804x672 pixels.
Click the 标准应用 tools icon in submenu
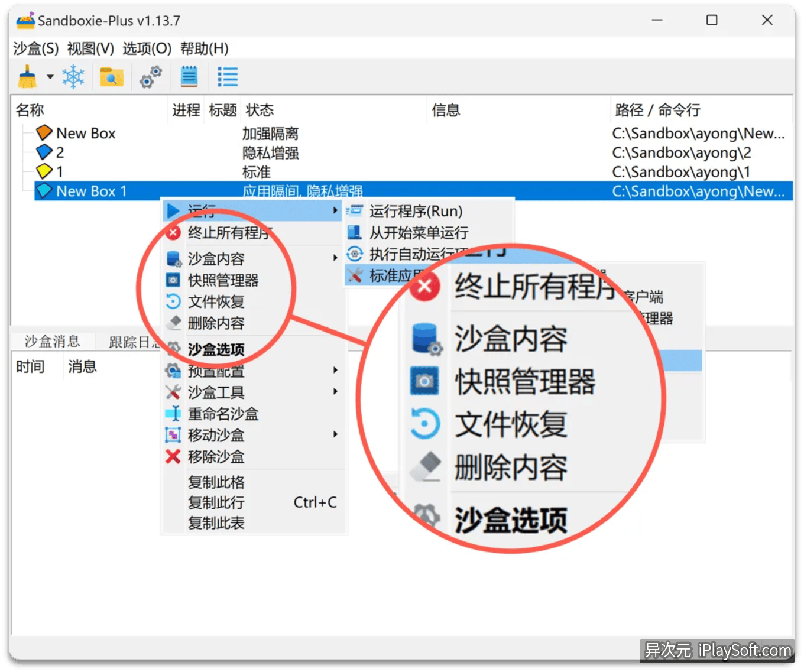click(x=355, y=275)
